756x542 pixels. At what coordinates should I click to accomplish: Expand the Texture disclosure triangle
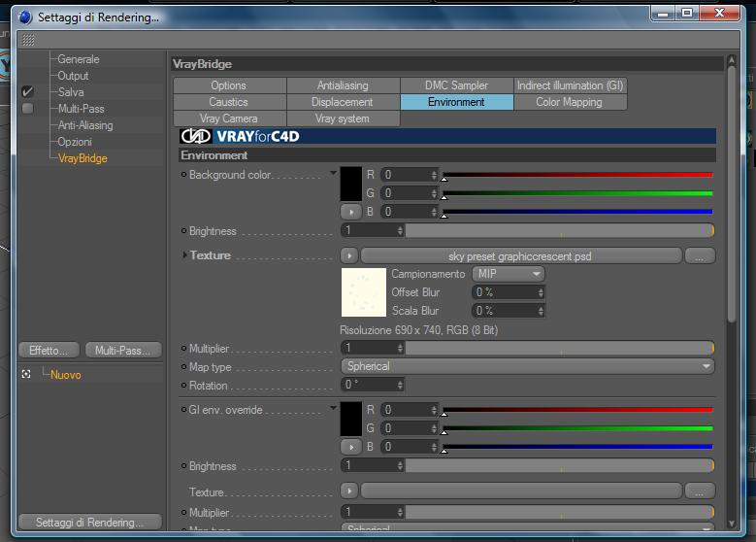coord(184,254)
